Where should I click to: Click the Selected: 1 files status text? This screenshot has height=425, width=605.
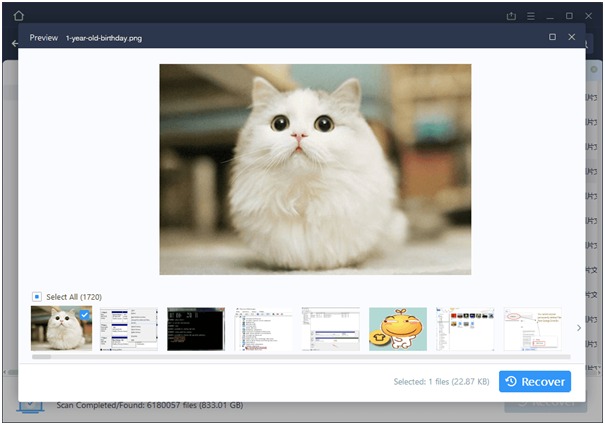441,381
